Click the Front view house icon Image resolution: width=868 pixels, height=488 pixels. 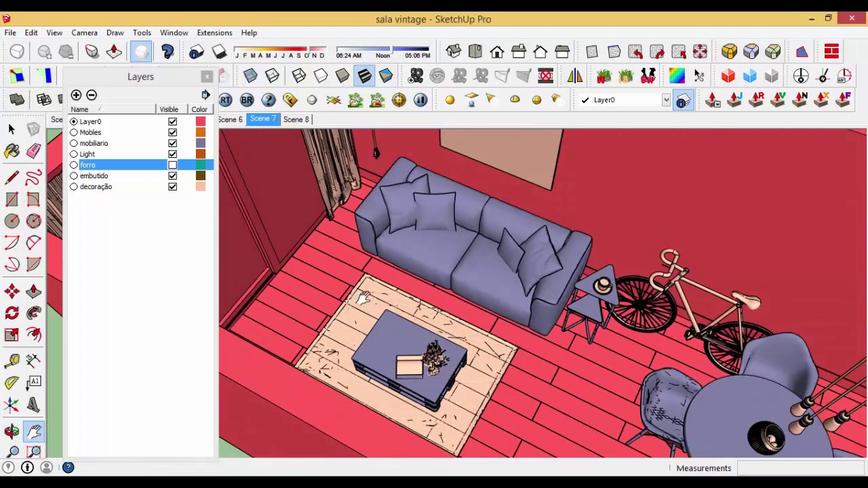[x=497, y=52]
